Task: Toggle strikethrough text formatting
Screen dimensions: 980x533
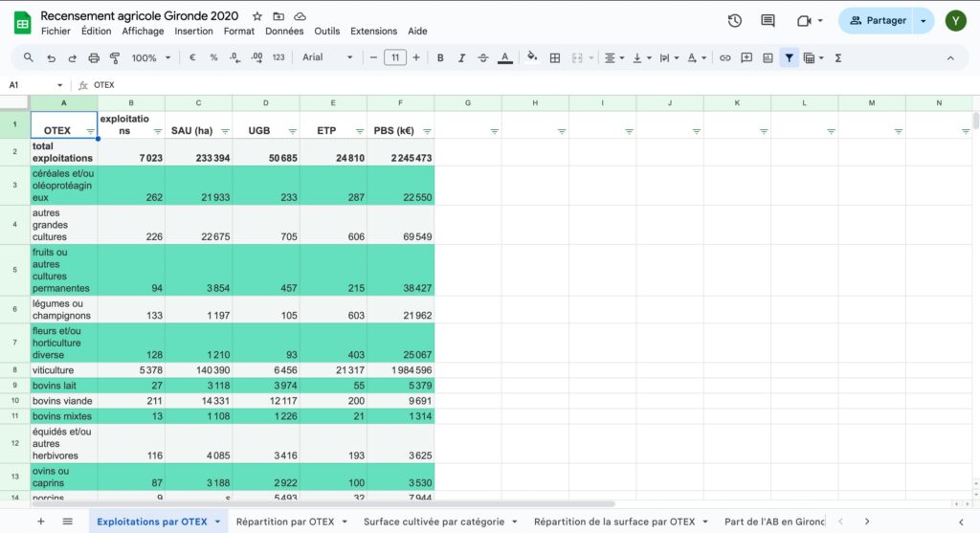Action: tap(482, 57)
